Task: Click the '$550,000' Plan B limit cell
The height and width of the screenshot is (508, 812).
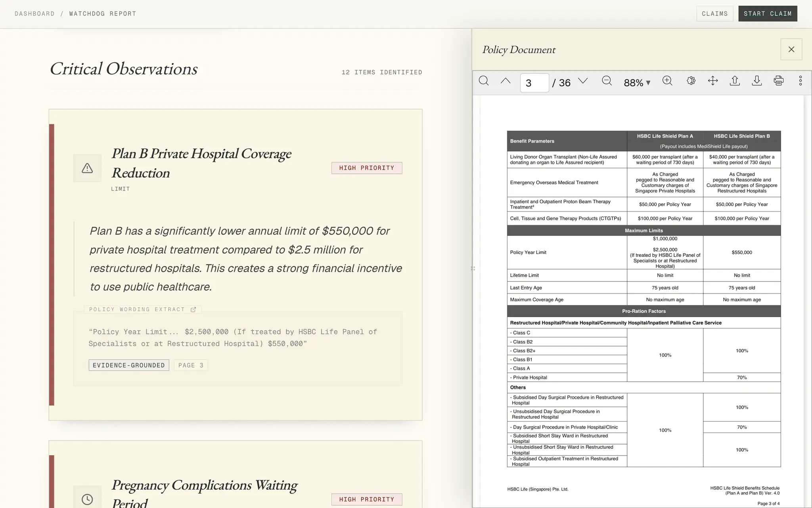Action: [x=742, y=252]
